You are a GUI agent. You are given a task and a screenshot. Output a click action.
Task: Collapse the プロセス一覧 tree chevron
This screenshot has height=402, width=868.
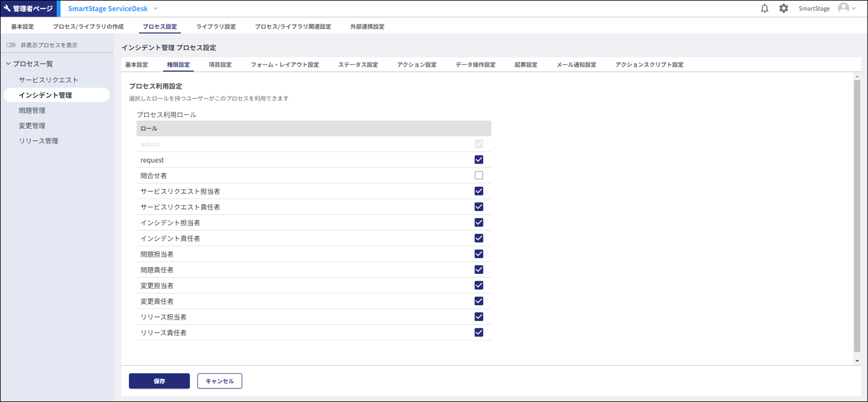9,64
